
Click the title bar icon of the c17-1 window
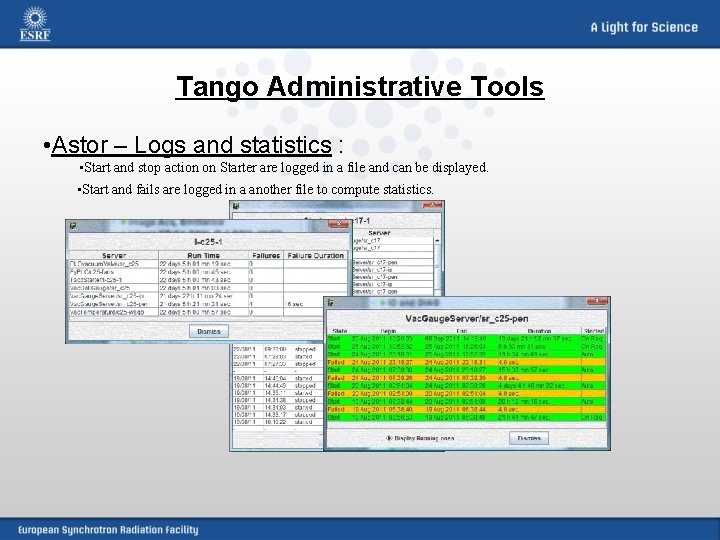[x=236, y=206]
